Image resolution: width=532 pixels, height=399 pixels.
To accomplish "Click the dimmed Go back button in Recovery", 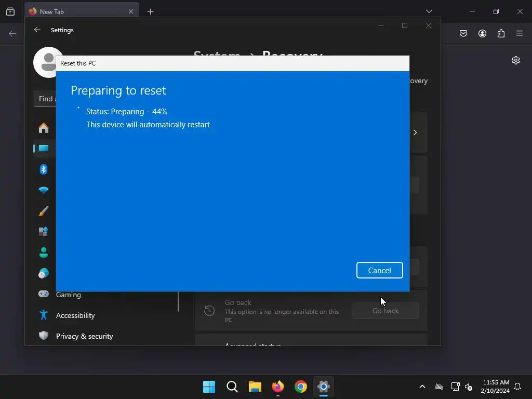I will tap(385, 311).
